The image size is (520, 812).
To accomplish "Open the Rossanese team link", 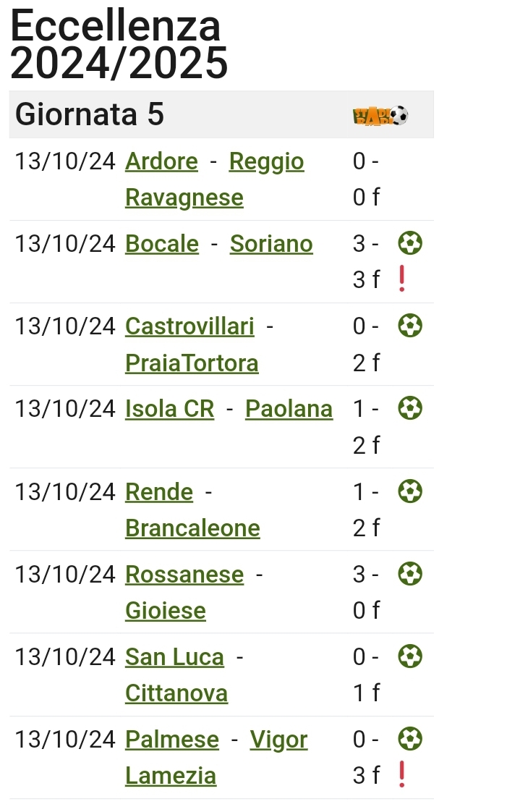I will click(184, 575).
